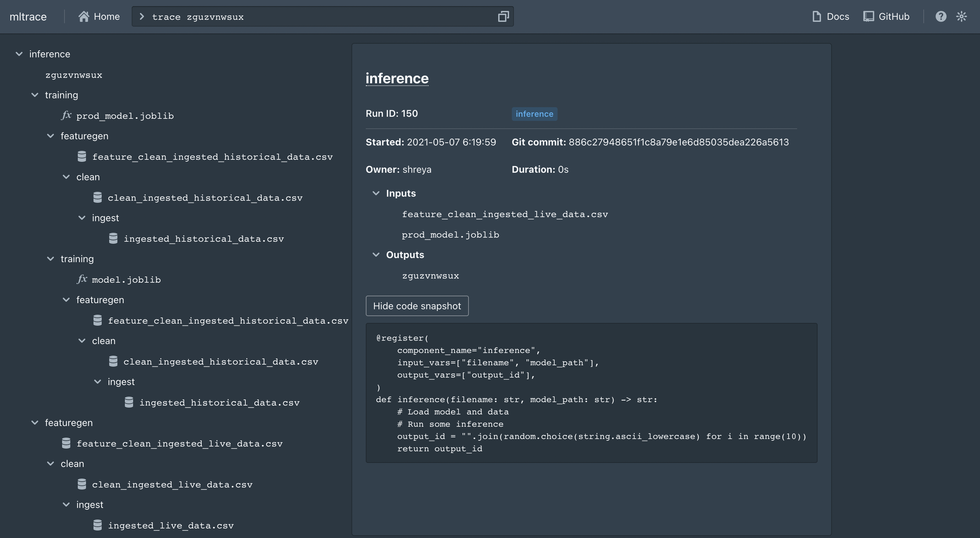This screenshot has width=980, height=538.
Task: Toggle light mode with sun icon
Action: 961,16
